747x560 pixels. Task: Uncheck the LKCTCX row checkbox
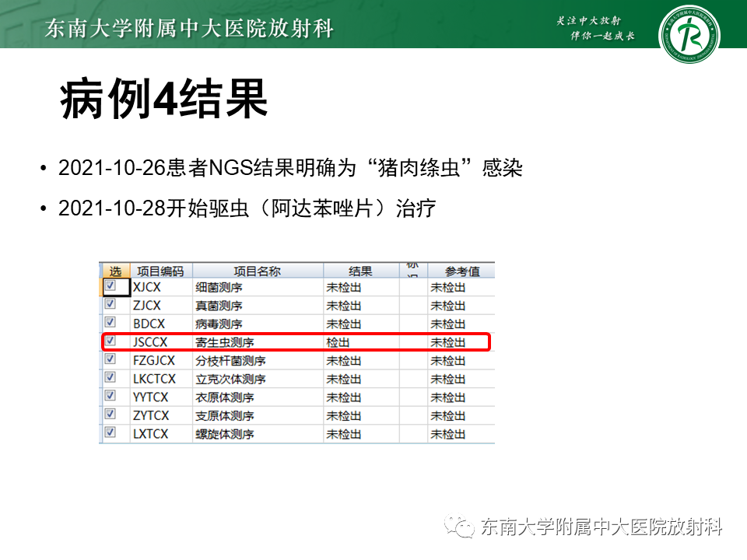pos(110,377)
